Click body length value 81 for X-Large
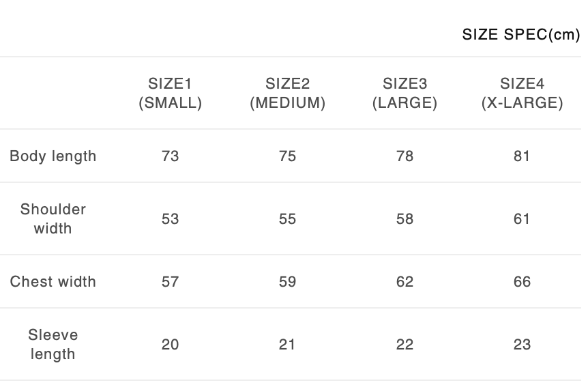588x385 pixels. click(x=522, y=156)
